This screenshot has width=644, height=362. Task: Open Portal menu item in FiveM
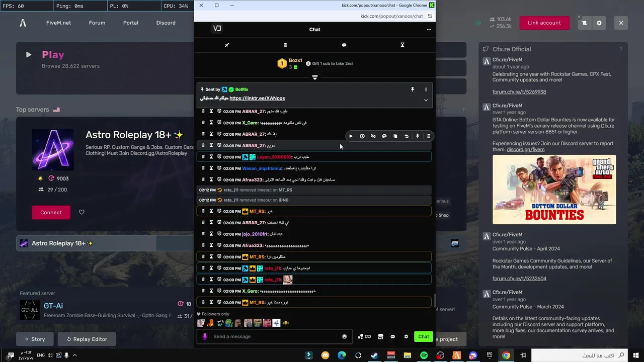pos(131,23)
